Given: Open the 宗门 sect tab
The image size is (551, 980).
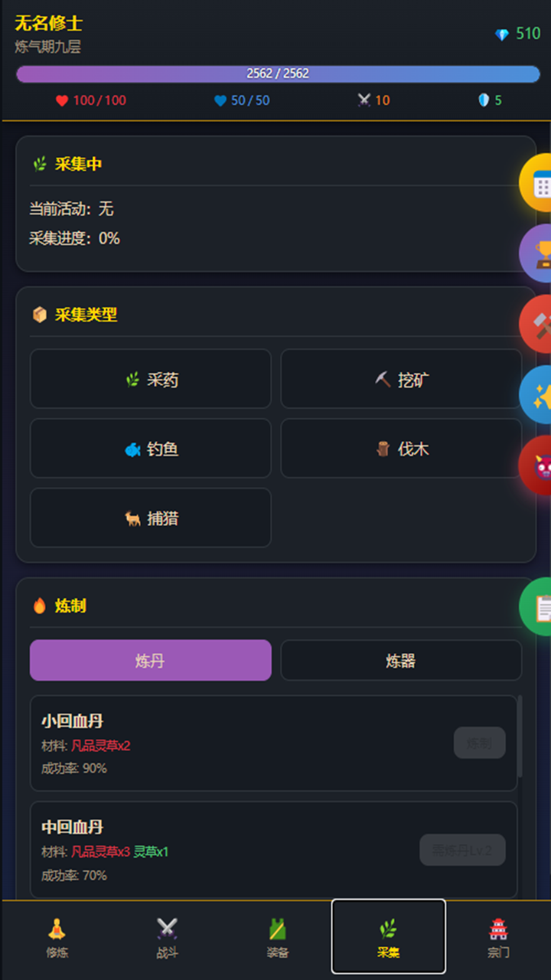Looking at the screenshot, I should click(498, 938).
